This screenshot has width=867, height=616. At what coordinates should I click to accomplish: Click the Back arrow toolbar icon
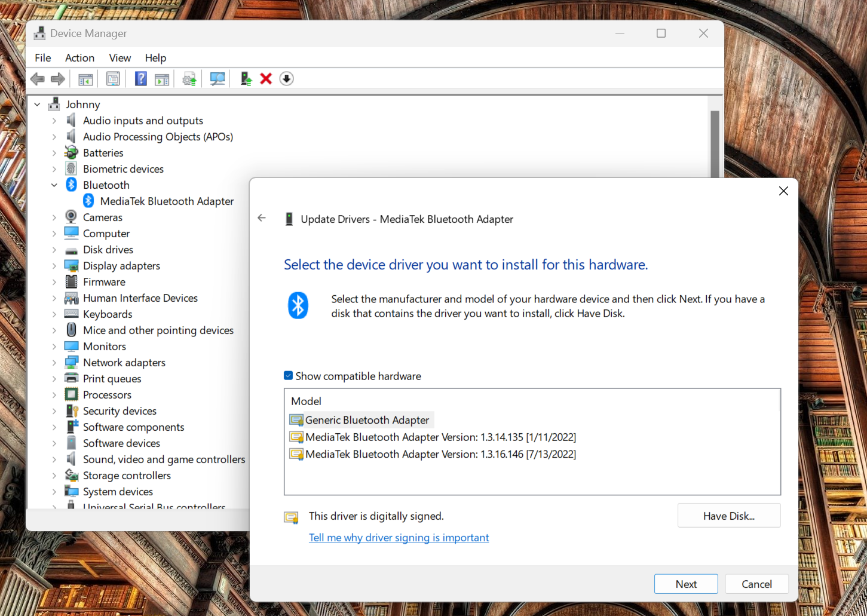(38, 79)
